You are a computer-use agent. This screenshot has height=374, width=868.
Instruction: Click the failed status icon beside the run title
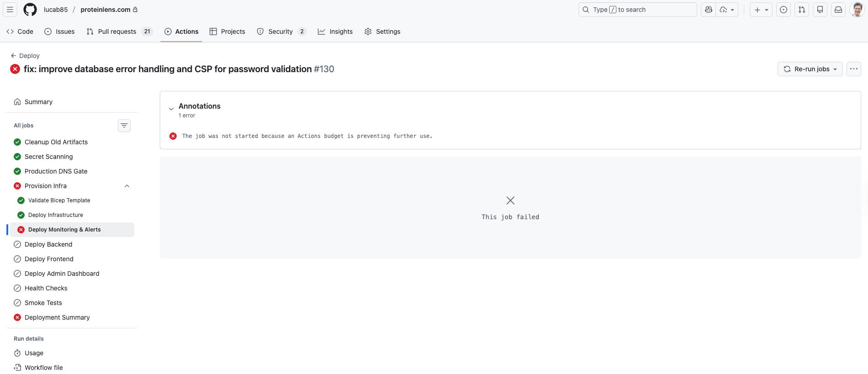coord(15,69)
